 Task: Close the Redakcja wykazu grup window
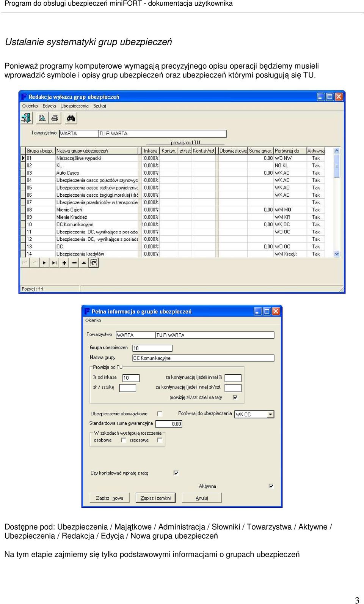(339, 97)
